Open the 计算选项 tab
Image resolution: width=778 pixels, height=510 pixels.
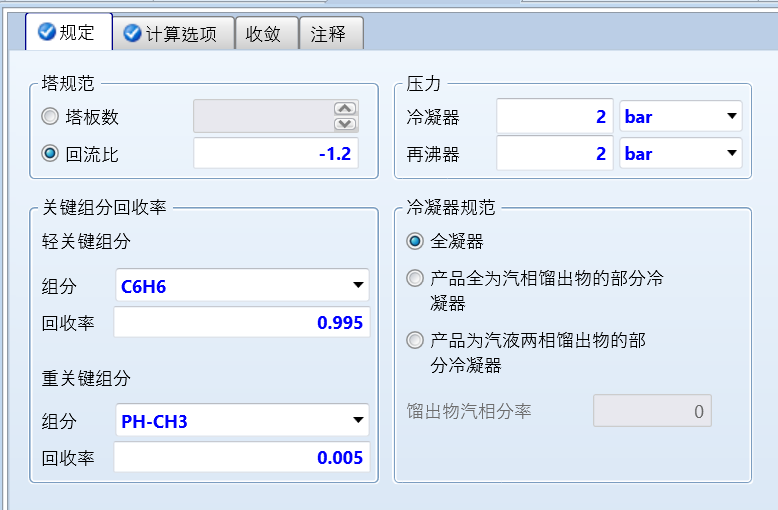coord(171,33)
